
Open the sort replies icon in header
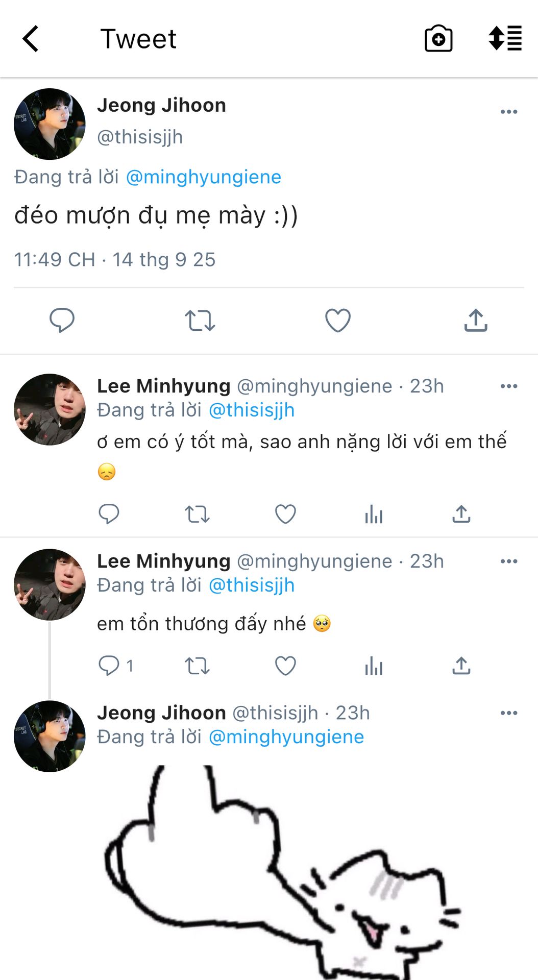click(x=505, y=38)
